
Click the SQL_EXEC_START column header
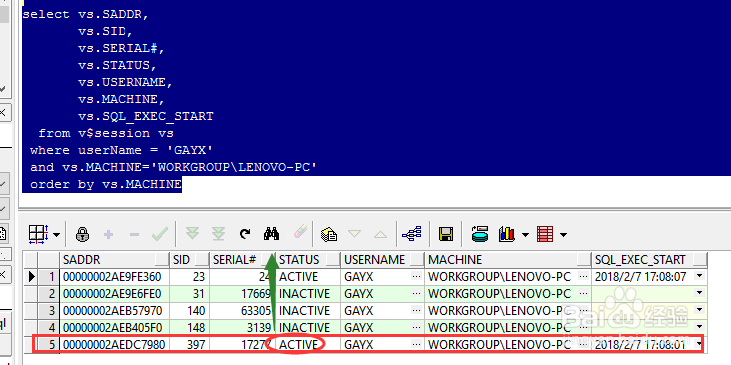[x=650, y=260]
